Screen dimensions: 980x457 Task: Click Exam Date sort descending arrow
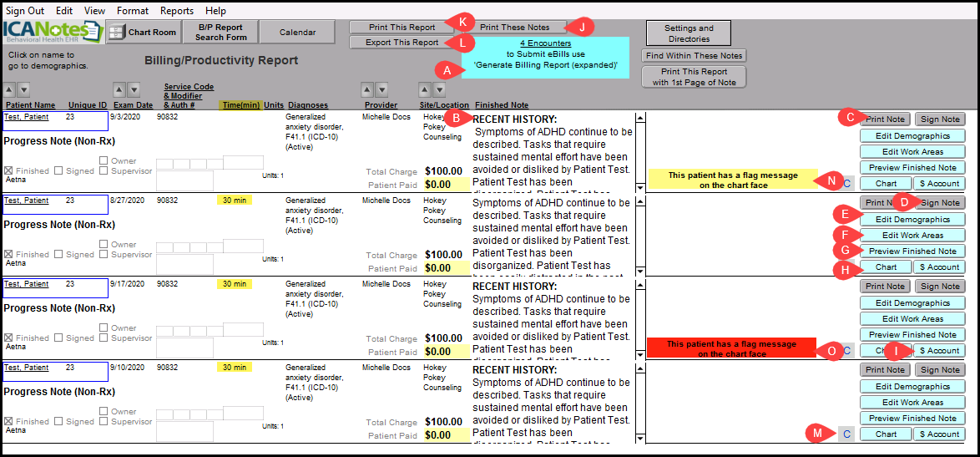coord(134,89)
